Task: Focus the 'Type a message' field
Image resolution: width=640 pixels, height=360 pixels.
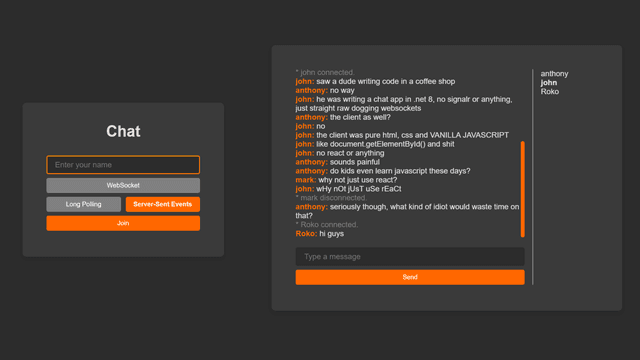Action: [x=410, y=257]
